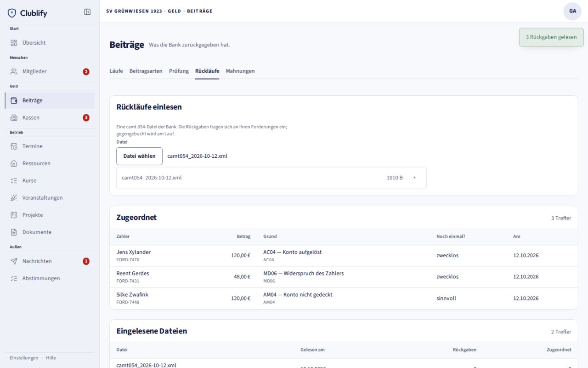The image size is (588, 368).
Task: Click the Nachrichten paper plane icon
Action: pyautogui.click(x=14, y=261)
